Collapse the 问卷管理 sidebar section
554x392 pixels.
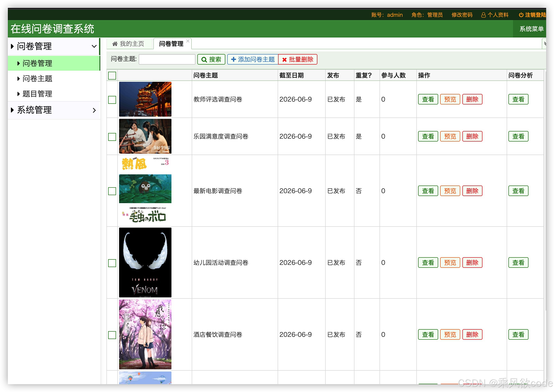point(94,46)
